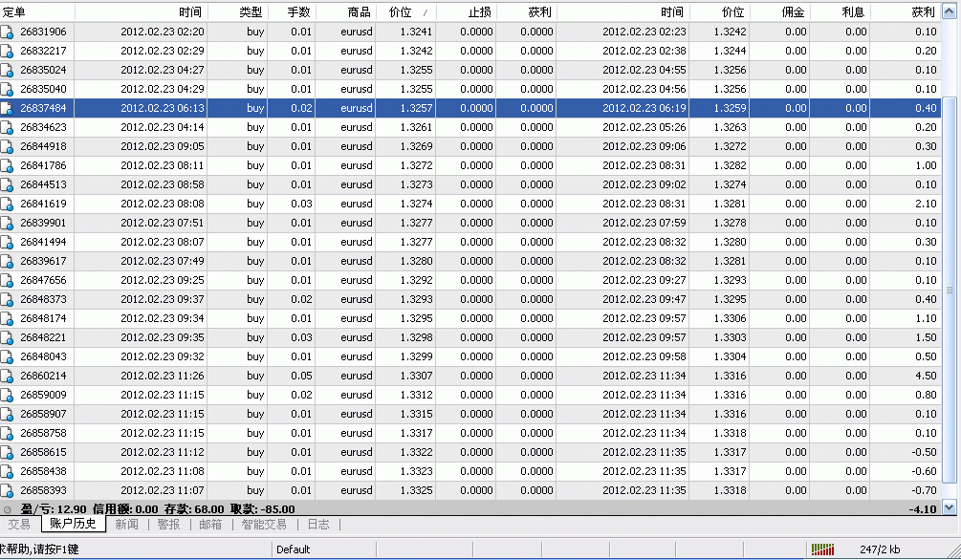The width and height of the screenshot is (961, 560).
Task: Click order icon for order 26847656
Action: click(7, 280)
